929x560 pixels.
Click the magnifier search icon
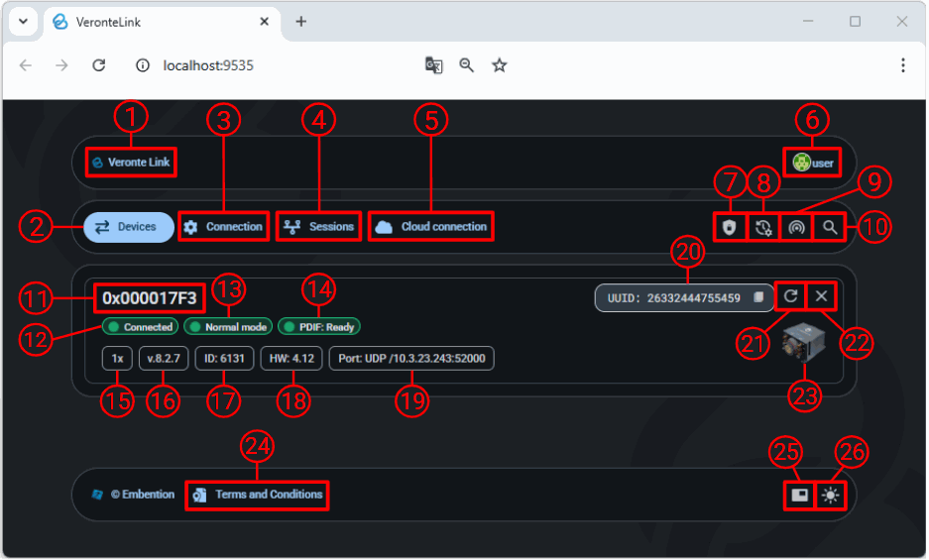click(x=830, y=227)
